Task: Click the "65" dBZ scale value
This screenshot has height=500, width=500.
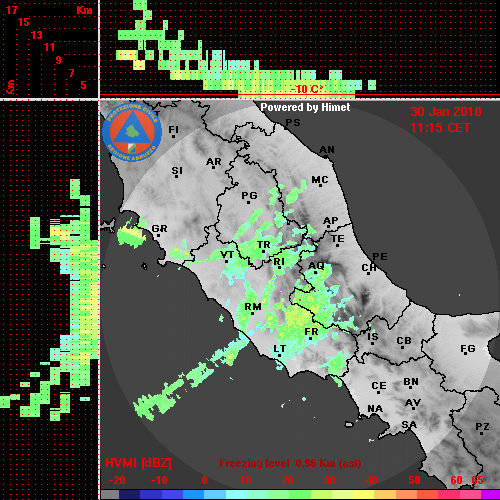Action: (x=477, y=480)
